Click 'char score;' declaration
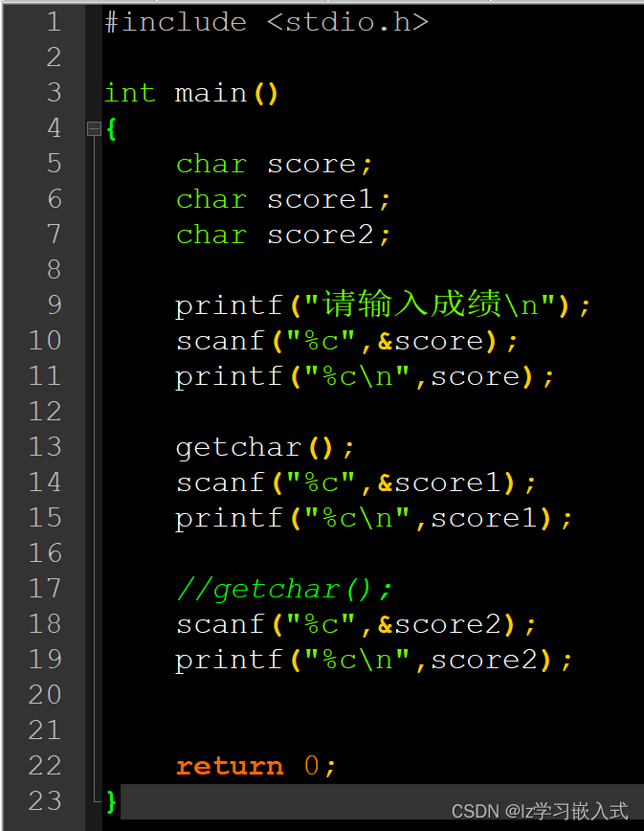 click(275, 165)
